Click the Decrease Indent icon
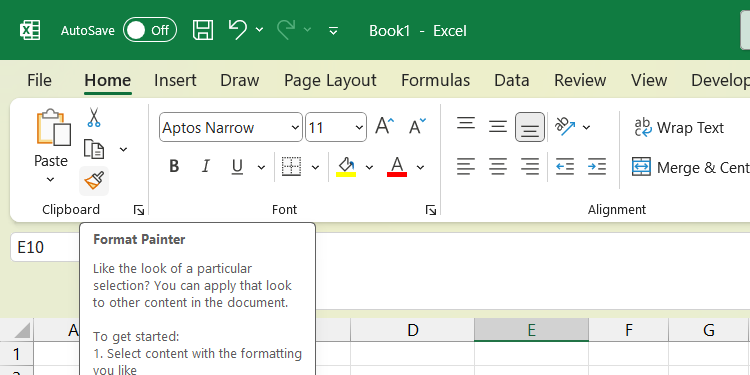The image size is (750, 375). point(565,166)
